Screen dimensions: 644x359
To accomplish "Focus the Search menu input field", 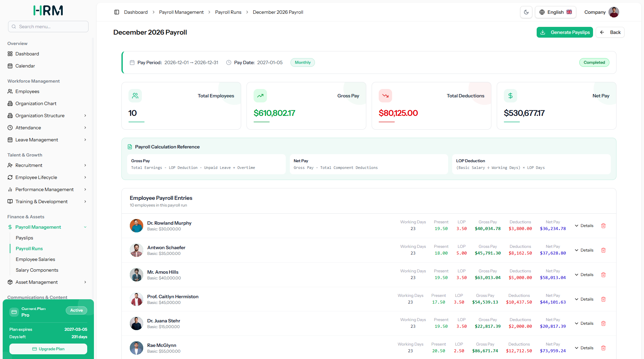I will pyautogui.click(x=48, y=27).
